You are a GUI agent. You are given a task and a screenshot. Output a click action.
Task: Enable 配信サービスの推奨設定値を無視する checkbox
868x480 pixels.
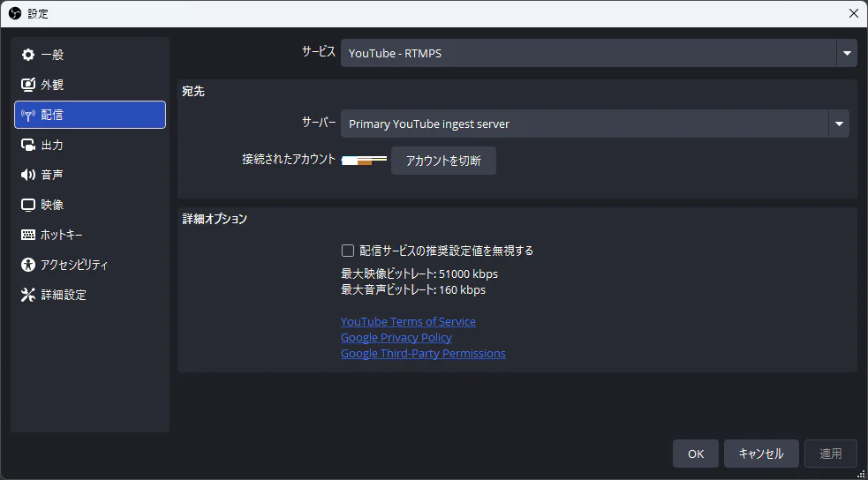[348, 251]
